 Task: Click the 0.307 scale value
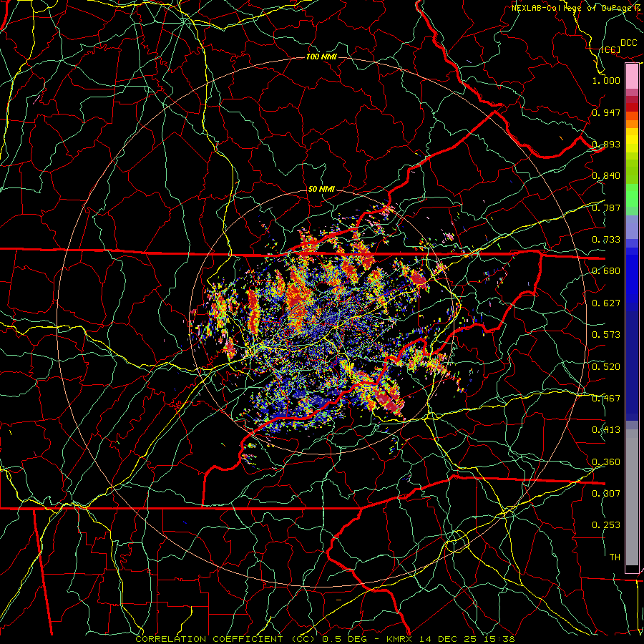pos(606,494)
